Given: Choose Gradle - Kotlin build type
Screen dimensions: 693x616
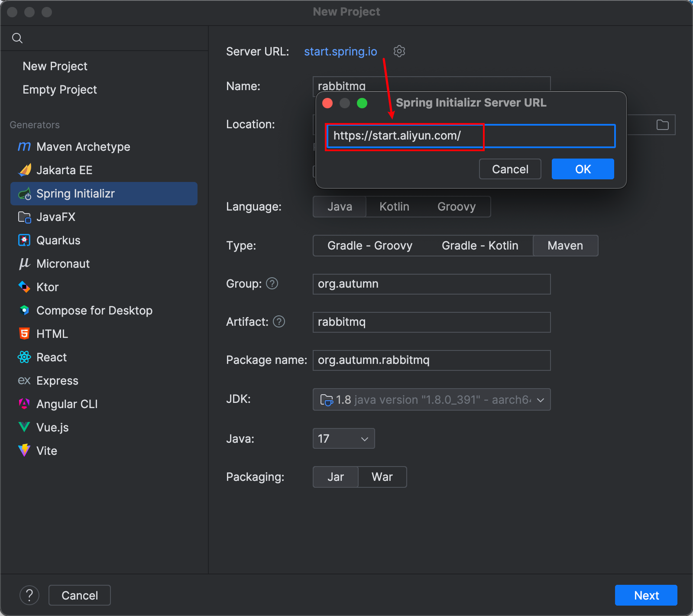Looking at the screenshot, I should pyautogui.click(x=480, y=246).
